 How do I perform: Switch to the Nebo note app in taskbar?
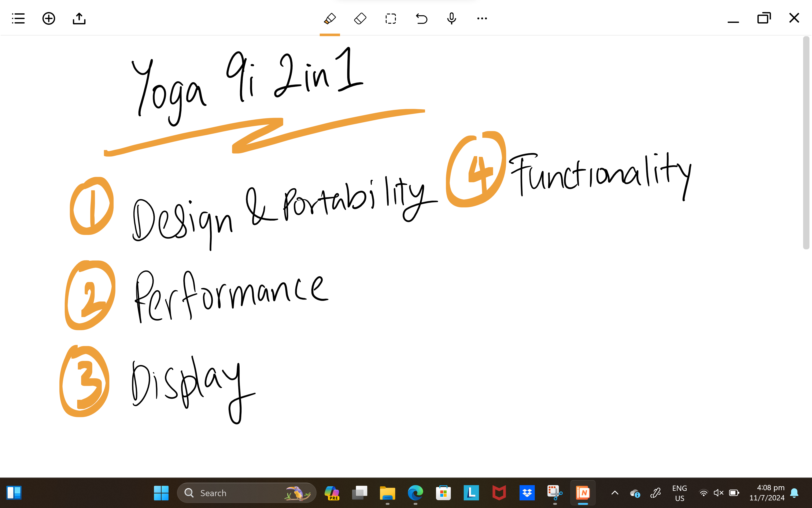[x=583, y=493]
